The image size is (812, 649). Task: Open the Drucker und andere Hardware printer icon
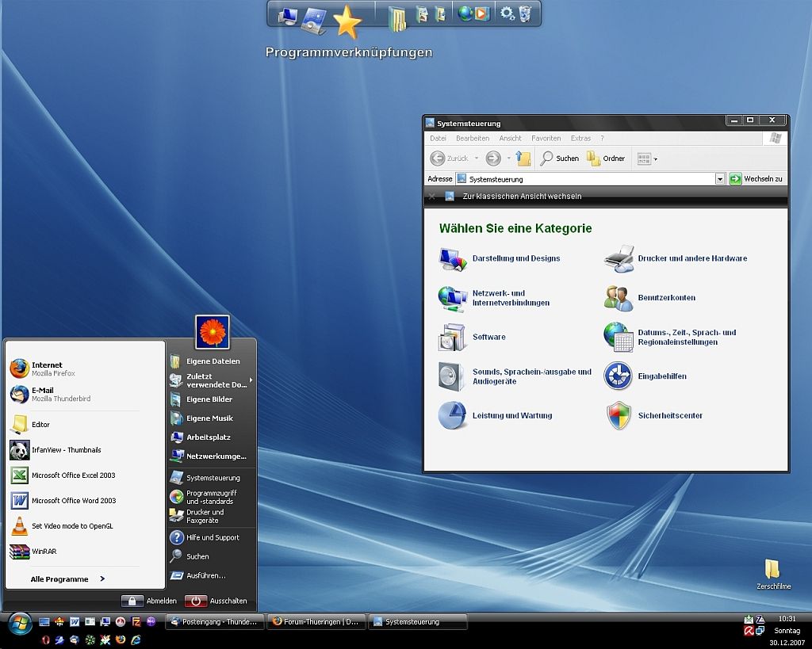tap(619, 259)
